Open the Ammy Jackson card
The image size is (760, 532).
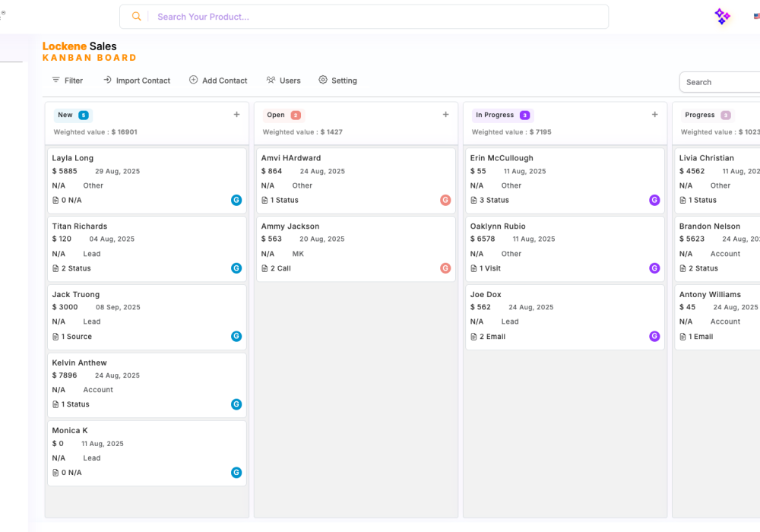pos(356,249)
